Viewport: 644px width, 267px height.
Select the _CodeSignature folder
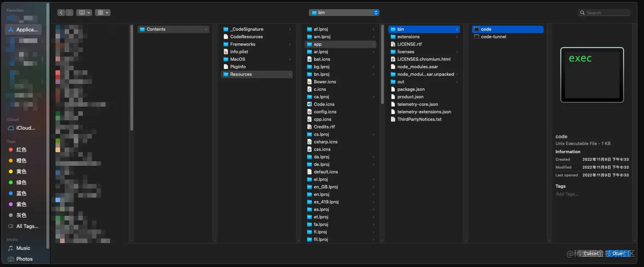point(257,29)
